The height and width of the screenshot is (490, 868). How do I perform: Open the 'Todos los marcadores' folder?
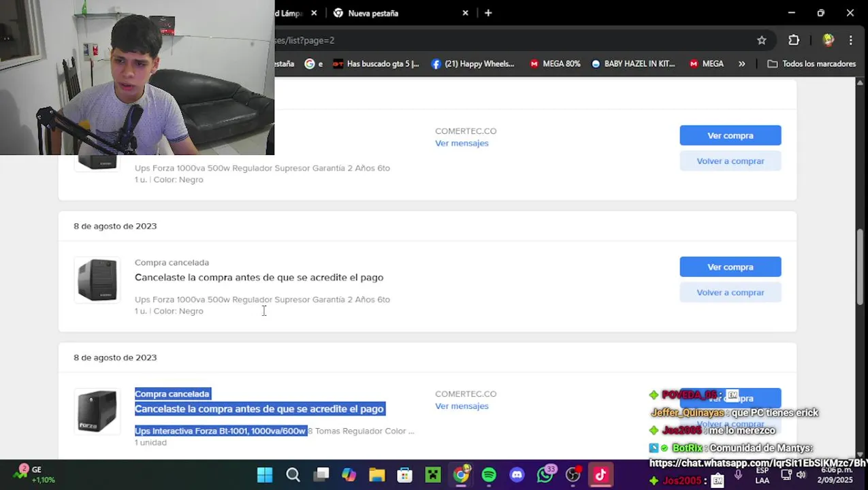(811, 63)
